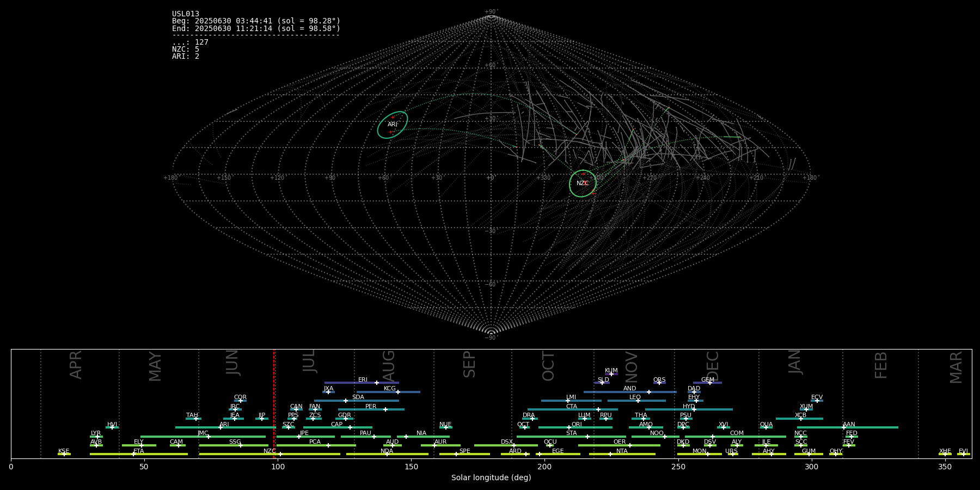Click the USL013 station header text
Image resolution: width=980 pixels, height=490 pixels.
(186, 14)
